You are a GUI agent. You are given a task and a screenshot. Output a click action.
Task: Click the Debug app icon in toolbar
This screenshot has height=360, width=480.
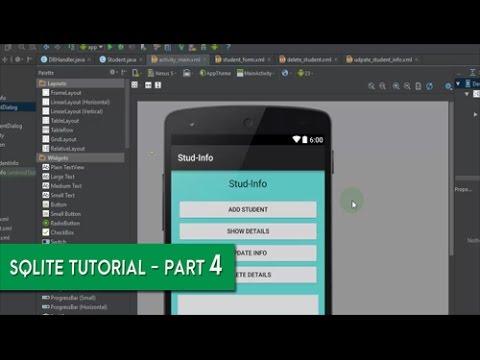121,47
